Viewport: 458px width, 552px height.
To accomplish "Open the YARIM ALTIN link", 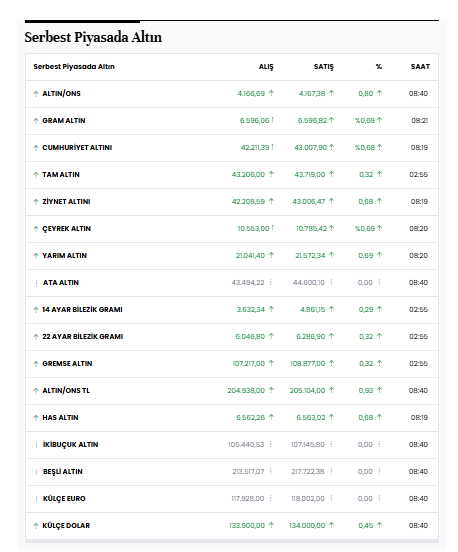I will pyautogui.click(x=64, y=256).
